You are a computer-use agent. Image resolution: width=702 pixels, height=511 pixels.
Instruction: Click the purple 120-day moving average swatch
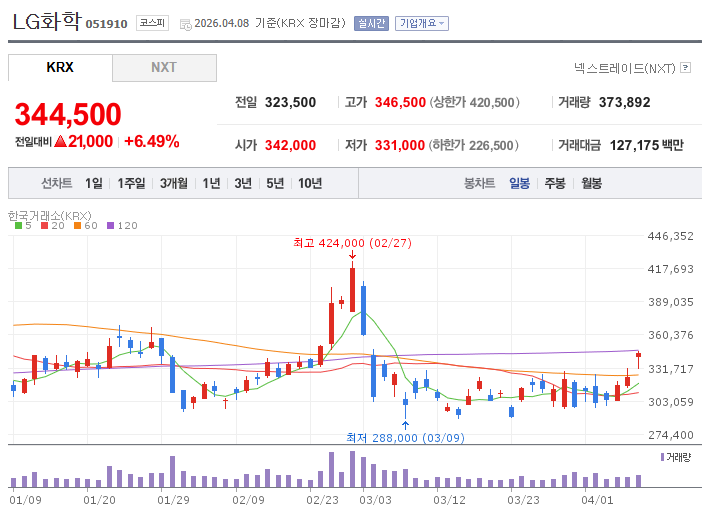(x=111, y=226)
